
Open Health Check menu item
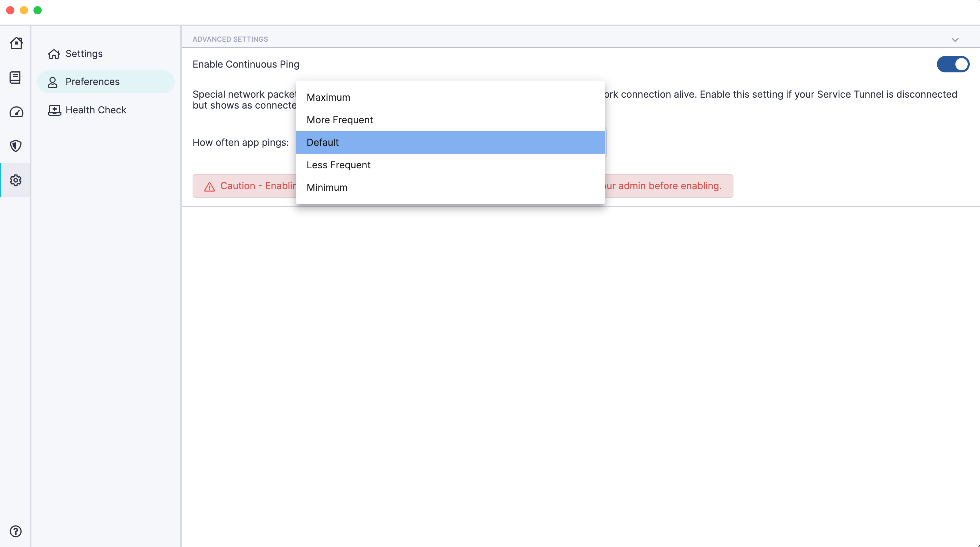[x=96, y=110]
